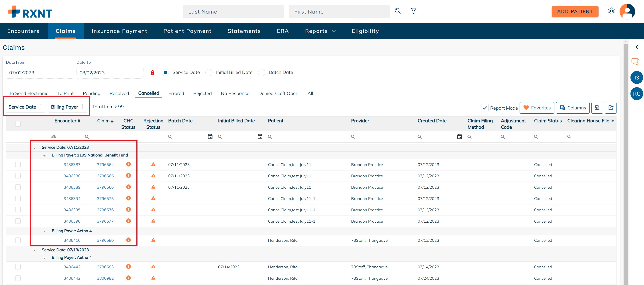This screenshot has height=285, width=644.
Task: Collapse Billing Payer 1199 National Benefit Fund group
Action: tap(45, 156)
